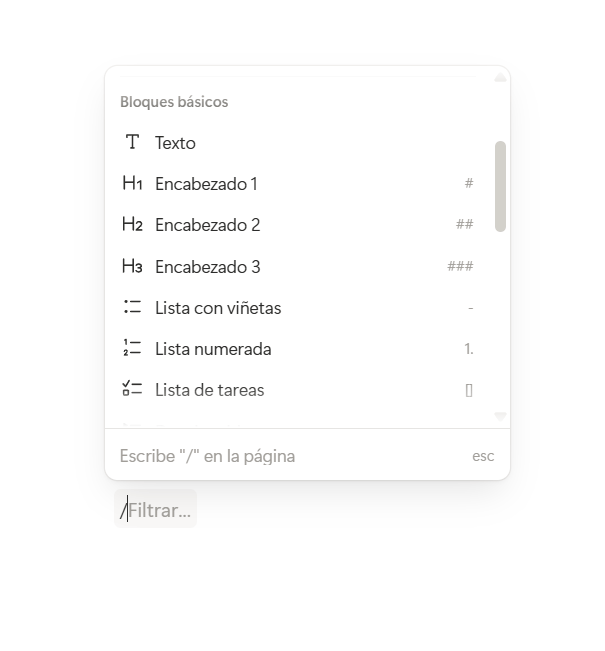
Task: Click the Filtrar slash command input field
Action: [159, 510]
